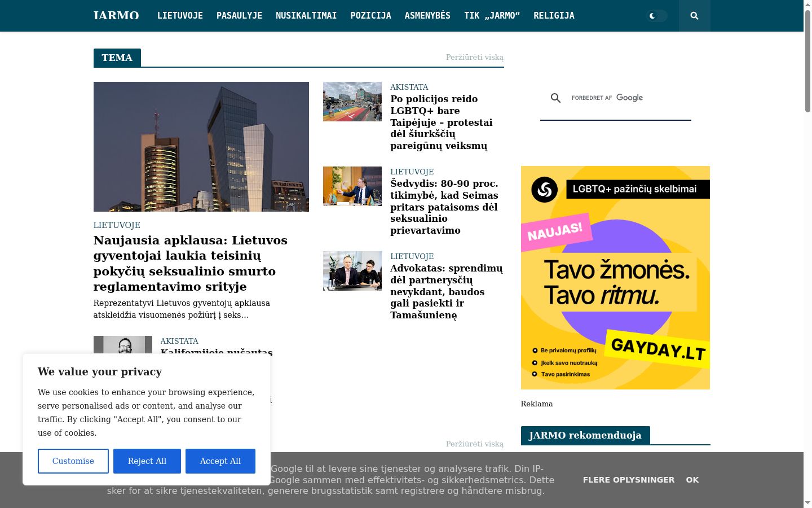Open the POZICIJA menu item
Image resolution: width=812 pixels, height=508 pixels.
pos(370,16)
